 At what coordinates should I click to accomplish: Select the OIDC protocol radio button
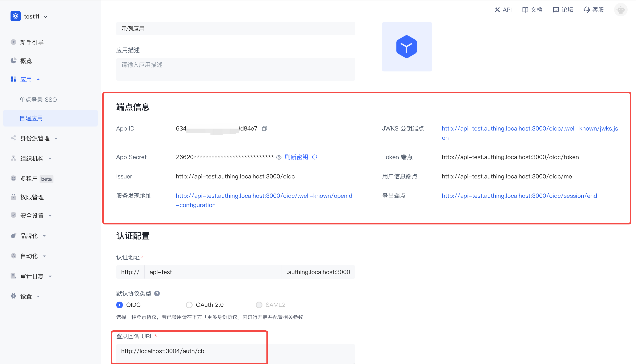pos(119,305)
